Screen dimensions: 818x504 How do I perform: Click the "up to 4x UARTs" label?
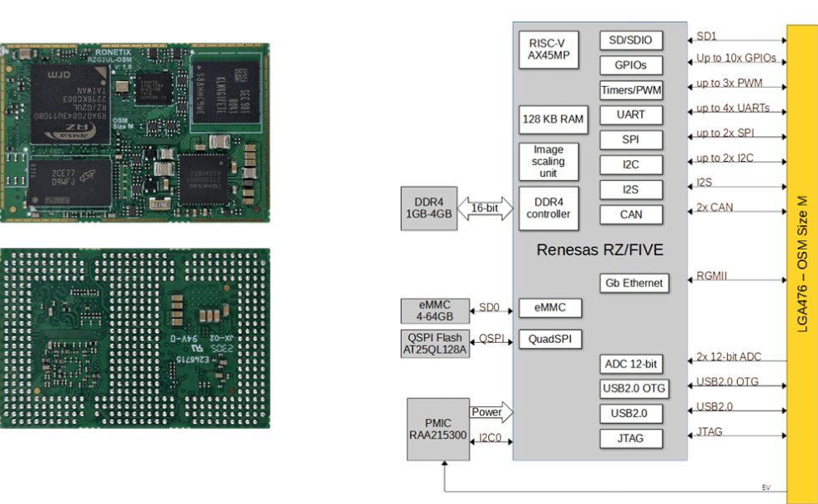734,108
